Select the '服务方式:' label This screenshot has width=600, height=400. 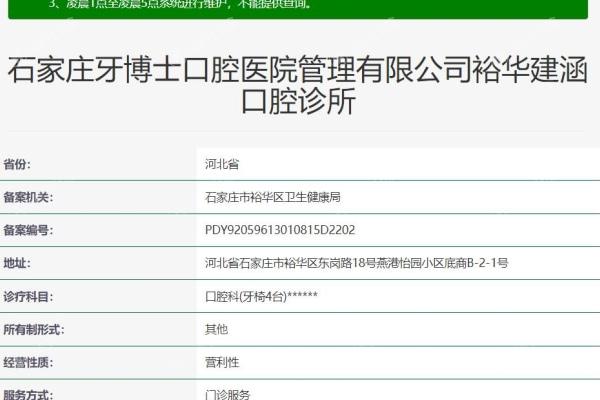pyautogui.click(x=28, y=394)
